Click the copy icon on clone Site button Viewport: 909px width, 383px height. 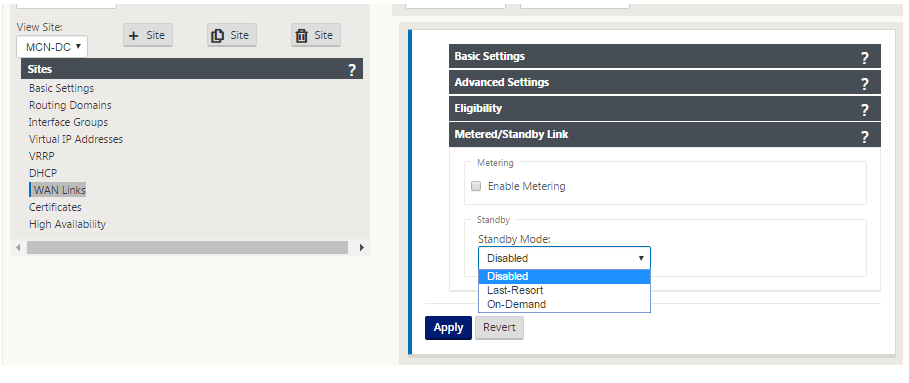[218, 36]
